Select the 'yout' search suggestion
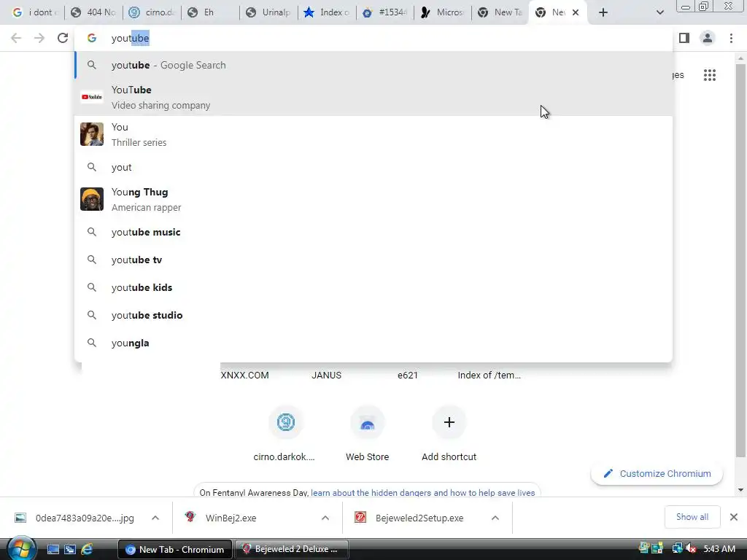 [373, 167]
